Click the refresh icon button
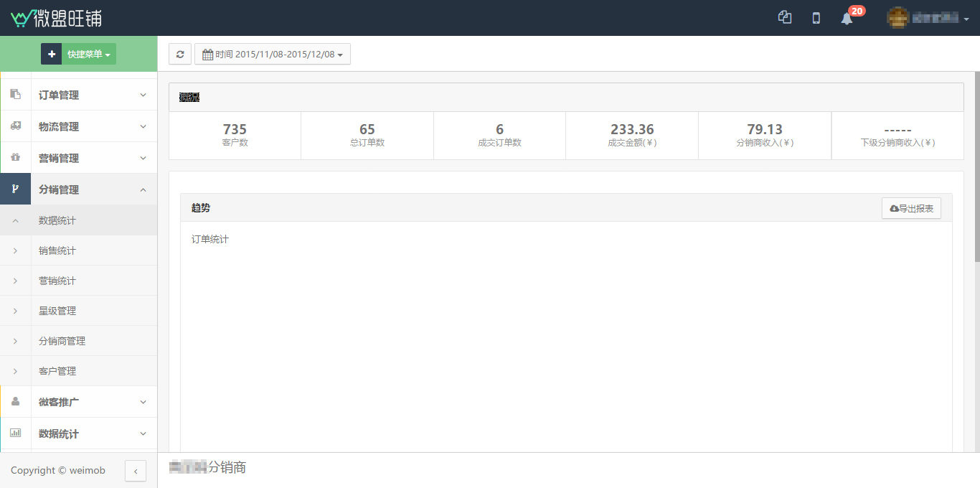The height and width of the screenshot is (488, 980). point(180,54)
